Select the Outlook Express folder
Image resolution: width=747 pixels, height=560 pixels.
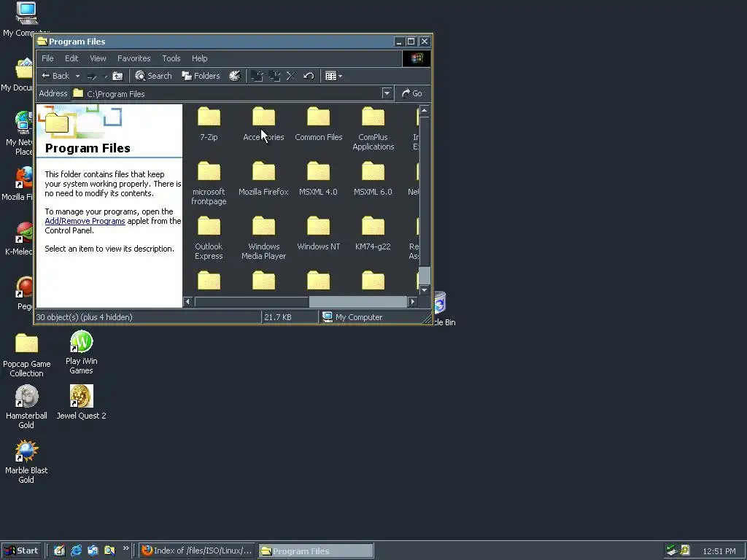(209, 238)
